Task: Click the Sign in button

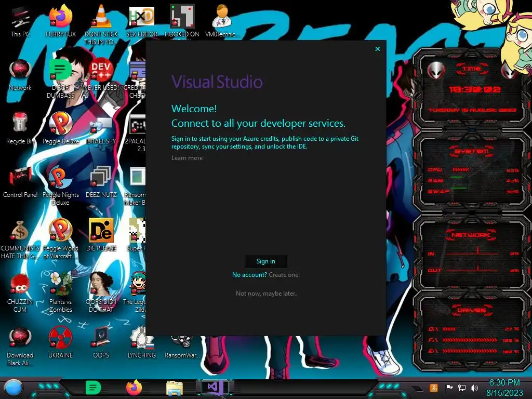Action: point(266,261)
